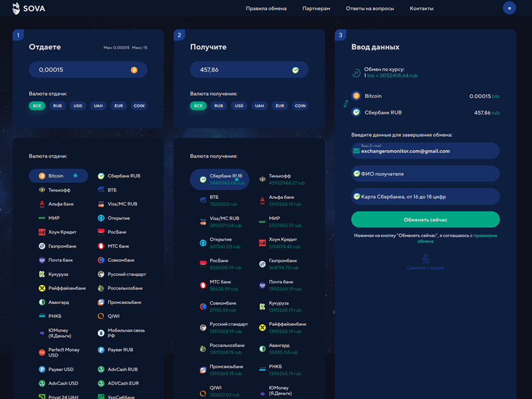Choose Совкомбанк icon in give list
Screen dimensions: 532x399
pos(101,260)
